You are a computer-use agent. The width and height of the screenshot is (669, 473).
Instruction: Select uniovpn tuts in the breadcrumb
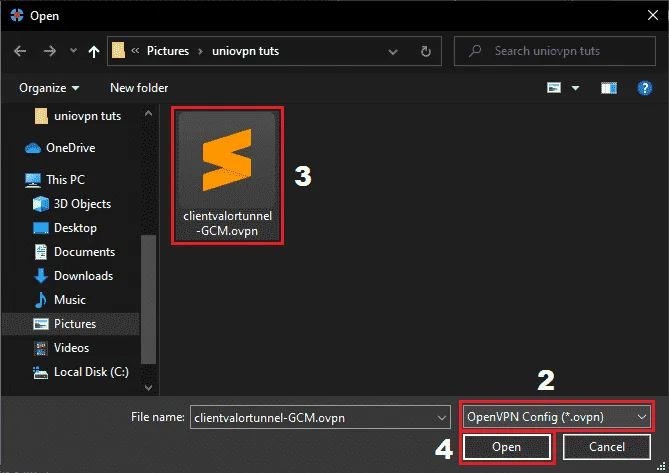[x=245, y=51]
